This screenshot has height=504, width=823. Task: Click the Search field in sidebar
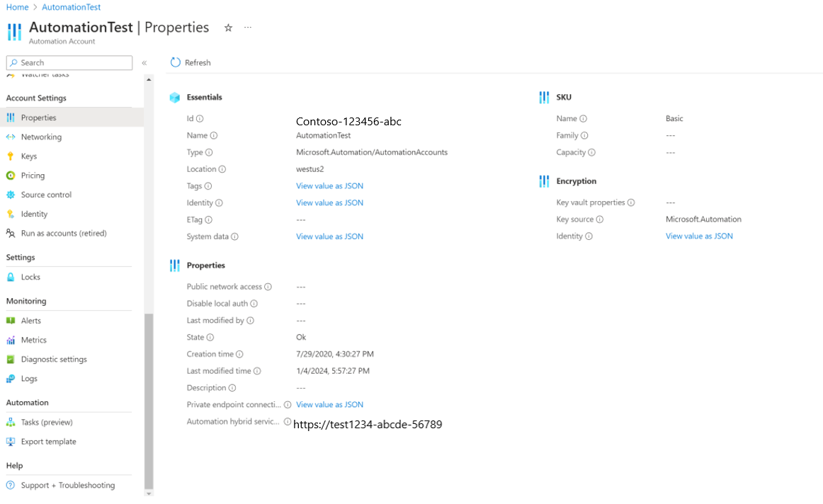pos(69,62)
